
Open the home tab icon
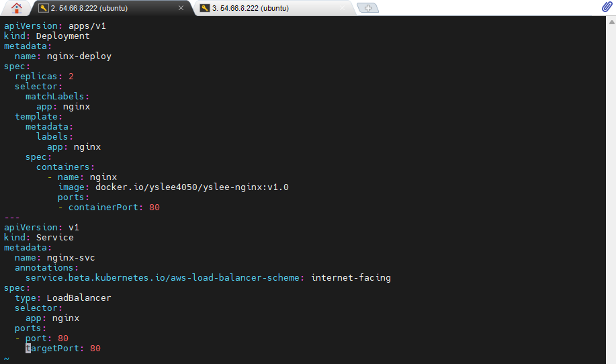(x=17, y=8)
